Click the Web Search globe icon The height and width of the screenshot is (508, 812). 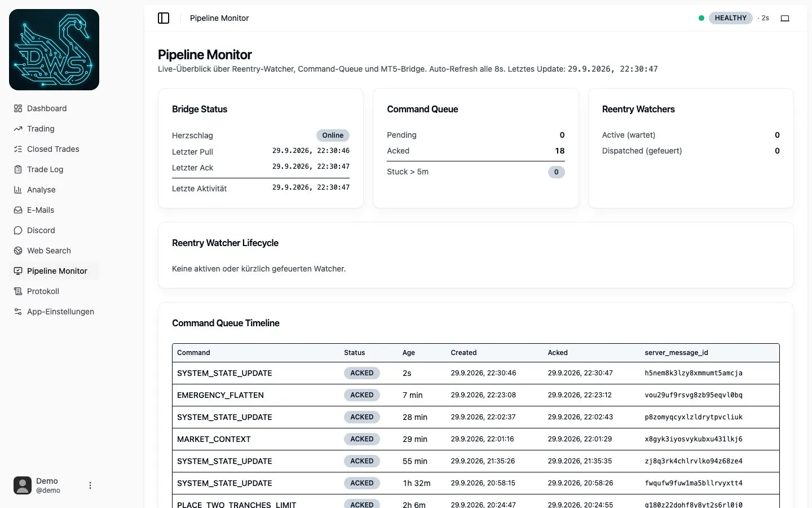coord(18,251)
